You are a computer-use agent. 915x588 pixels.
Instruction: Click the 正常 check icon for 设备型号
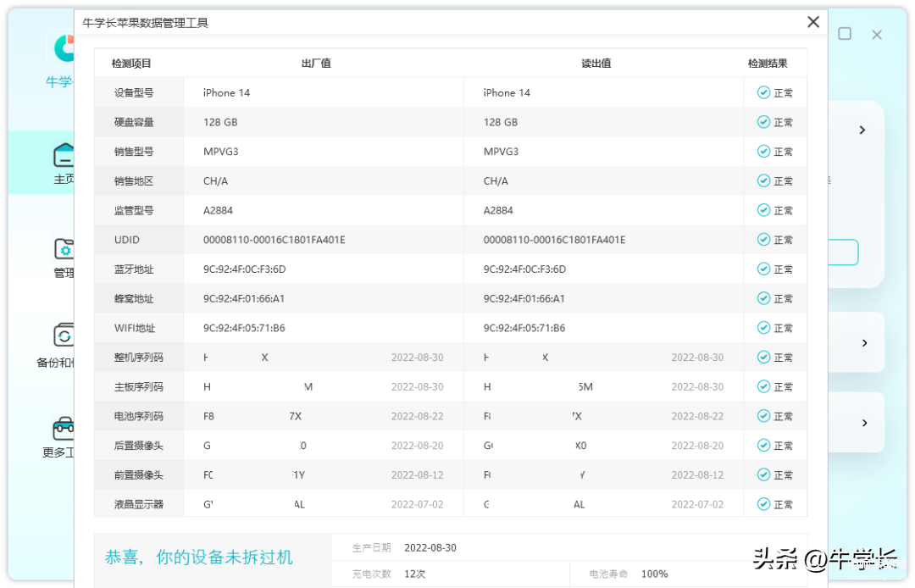[763, 93]
